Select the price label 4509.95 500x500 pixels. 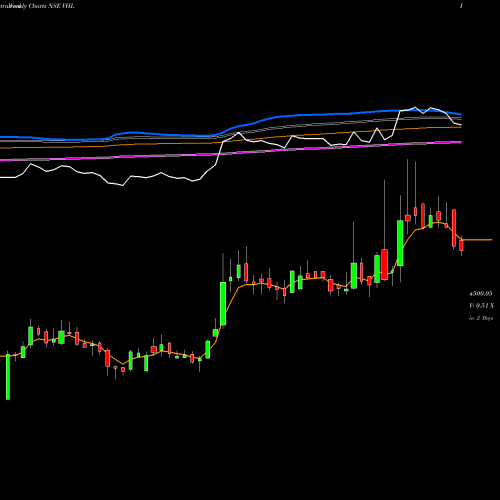coord(481,294)
